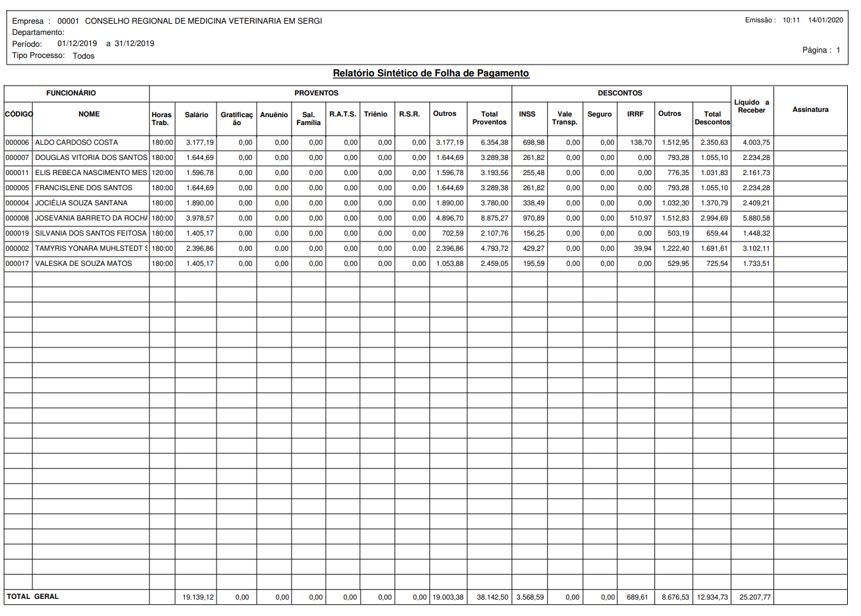Click Aldo's salary value 3.177,19
The height and width of the screenshot is (616, 861).
(200, 142)
